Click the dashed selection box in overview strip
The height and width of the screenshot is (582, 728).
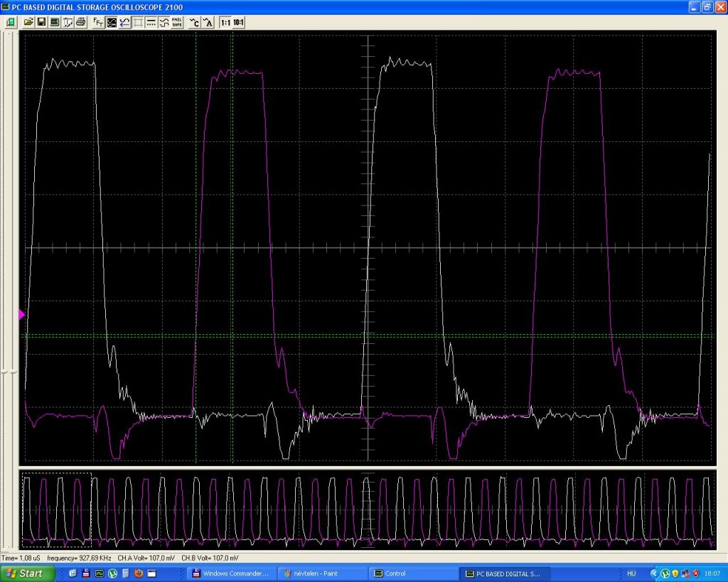tap(57, 510)
